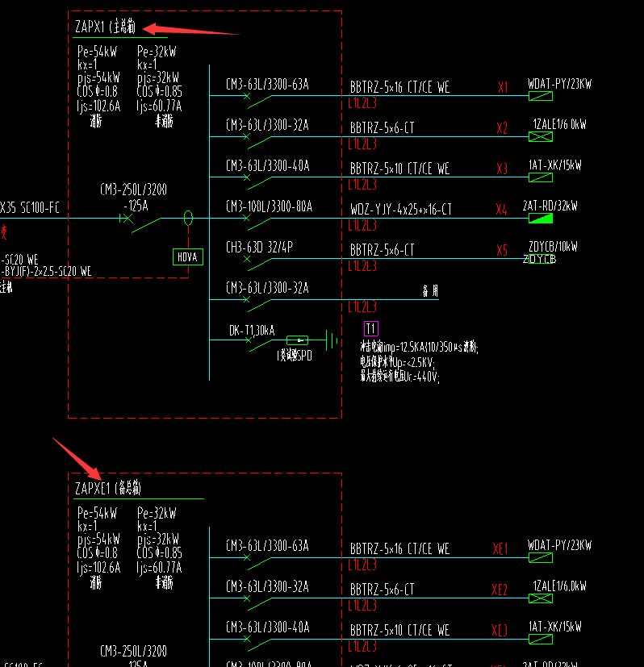Pick the breaker switch on the 备用 spare circuit

click(x=258, y=304)
